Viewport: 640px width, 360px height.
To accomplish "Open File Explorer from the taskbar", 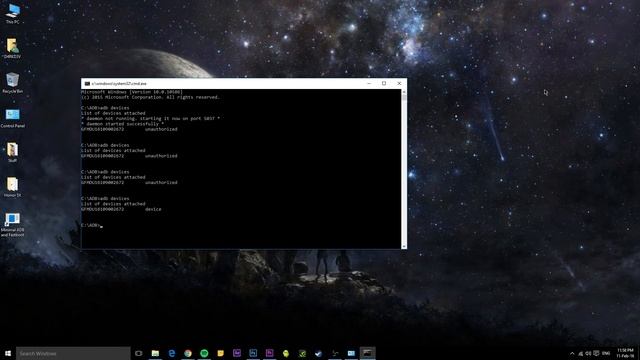I will 155,353.
